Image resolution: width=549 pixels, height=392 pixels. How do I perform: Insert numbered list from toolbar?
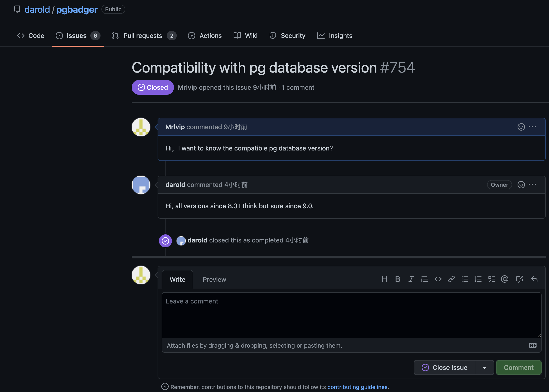[x=478, y=279]
